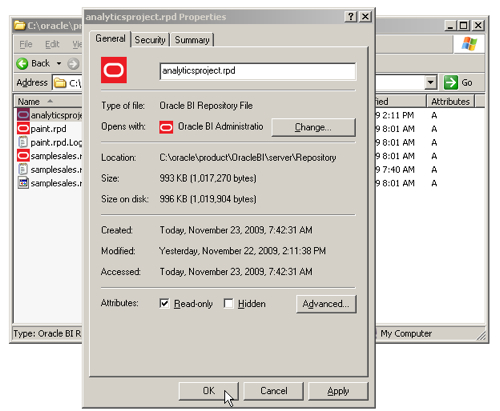Open the File menu in Explorer
Screen dimensions: 500x411
(26, 44)
